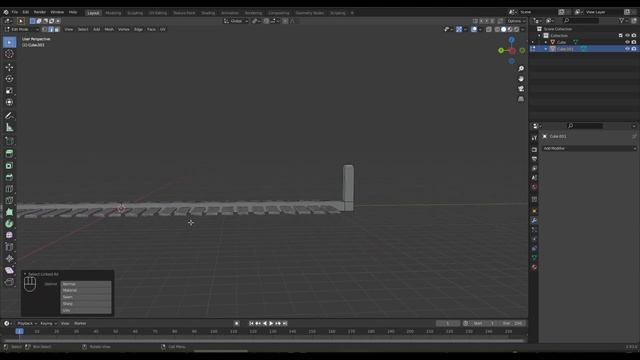Viewport: 640px width, 360px height.
Task: Open the Keying dropdown in timeline
Action: pyautogui.click(x=48, y=323)
